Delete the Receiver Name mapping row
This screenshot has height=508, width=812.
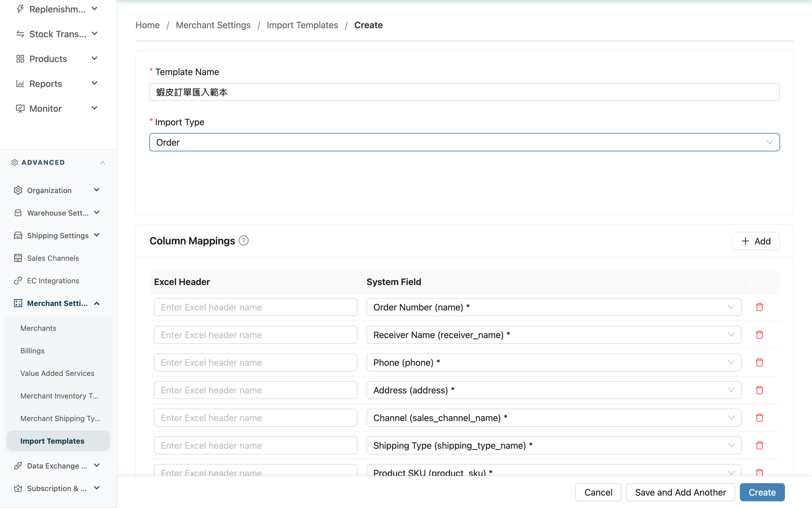pos(759,335)
